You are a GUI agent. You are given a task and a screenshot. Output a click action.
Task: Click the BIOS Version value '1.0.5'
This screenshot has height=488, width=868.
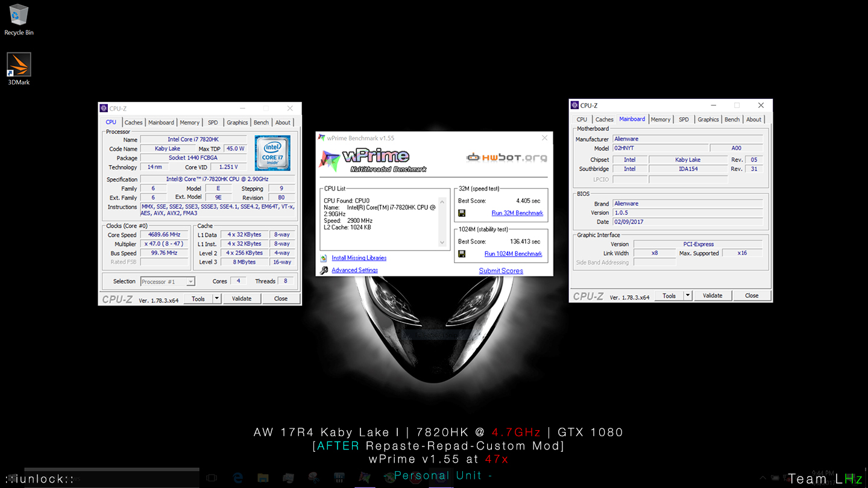click(x=688, y=213)
